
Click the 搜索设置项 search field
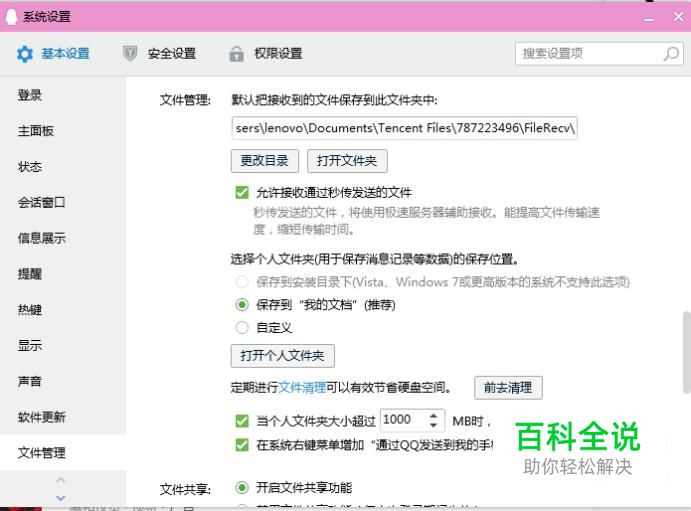pyautogui.click(x=599, y=54)
